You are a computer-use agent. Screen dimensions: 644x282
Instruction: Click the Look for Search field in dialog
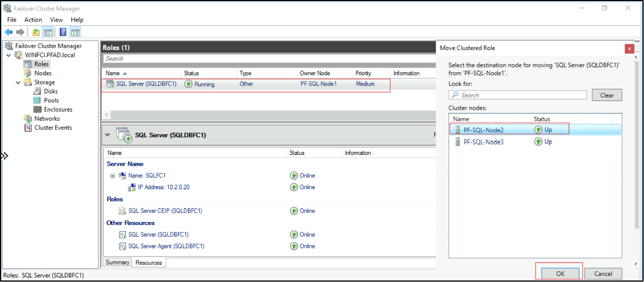pyautogui.click(x=517, y=95)
